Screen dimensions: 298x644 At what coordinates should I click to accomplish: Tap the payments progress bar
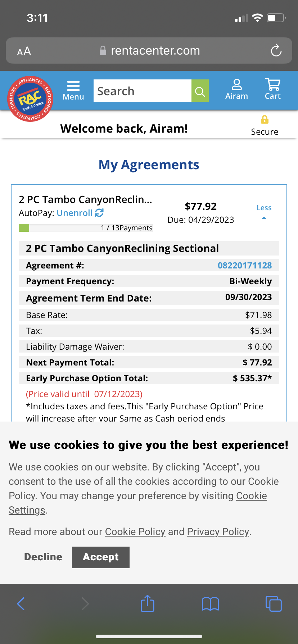86,228
